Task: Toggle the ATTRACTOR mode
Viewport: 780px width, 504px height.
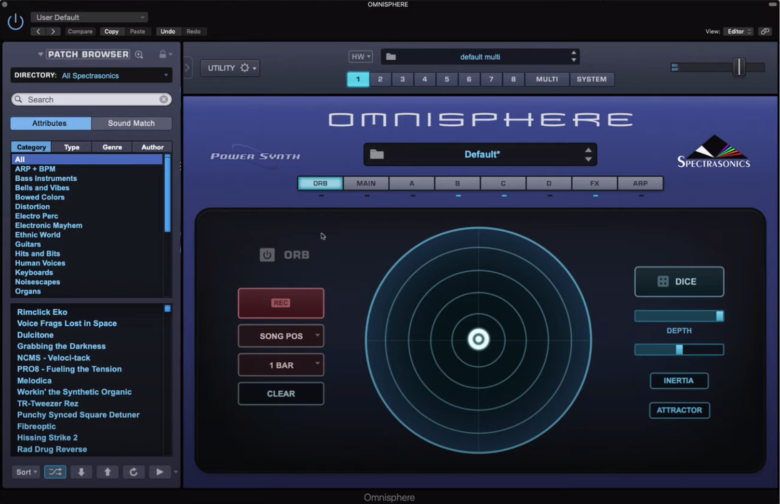Action: 679,410
